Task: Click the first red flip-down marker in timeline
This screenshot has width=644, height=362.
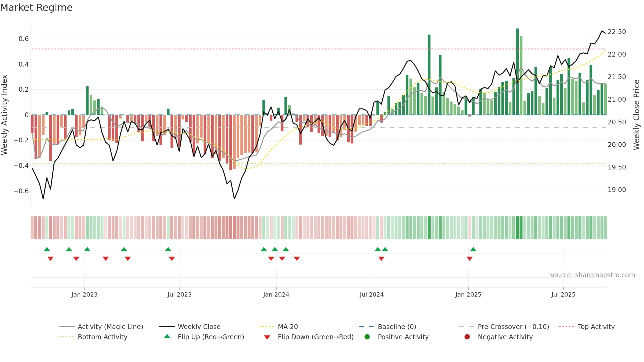Action: pos(50,258)
